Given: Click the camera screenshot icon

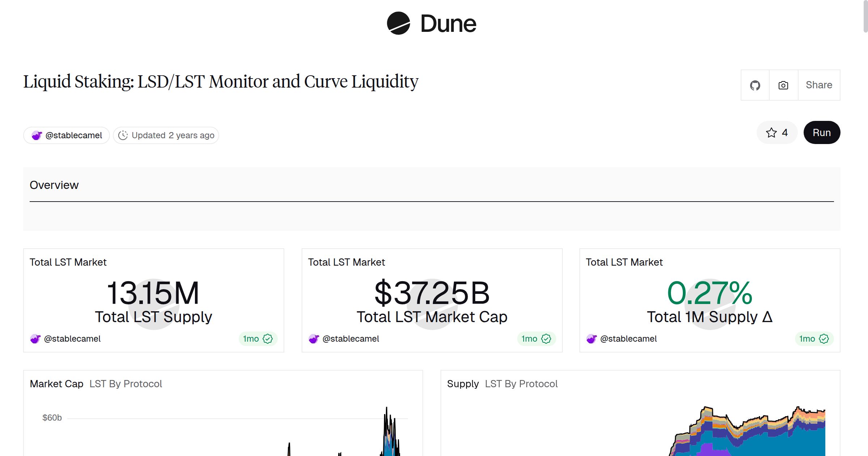Looking at the screenshot, I should (x=783, y=85).
